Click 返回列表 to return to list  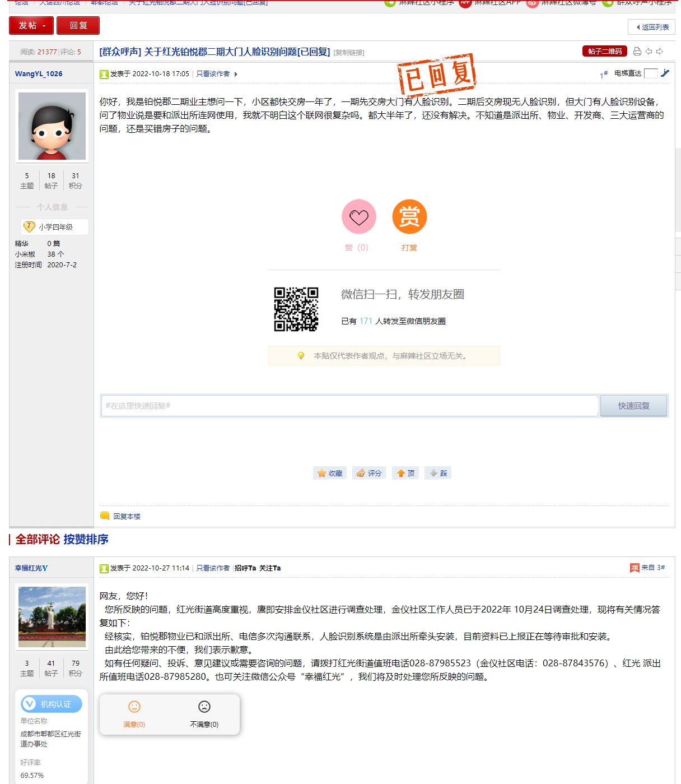tap(652, 27)
